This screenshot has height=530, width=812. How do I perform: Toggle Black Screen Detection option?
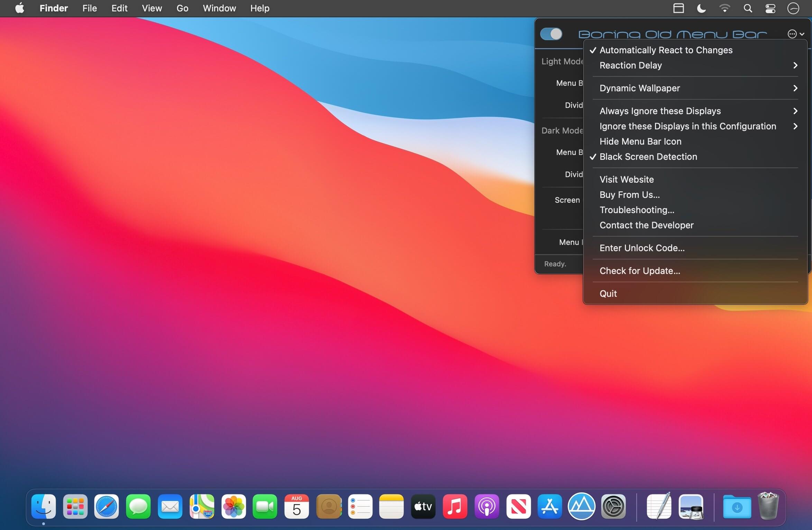click(695, 157)
